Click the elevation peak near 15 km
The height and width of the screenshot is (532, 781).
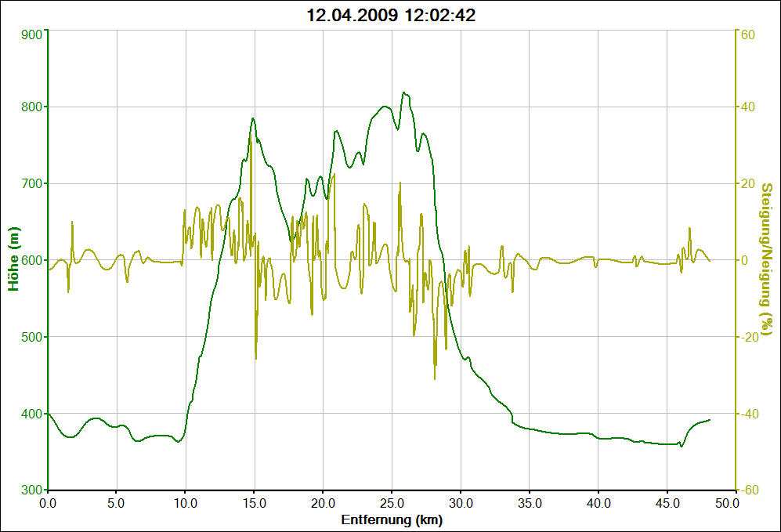point(253,118)
